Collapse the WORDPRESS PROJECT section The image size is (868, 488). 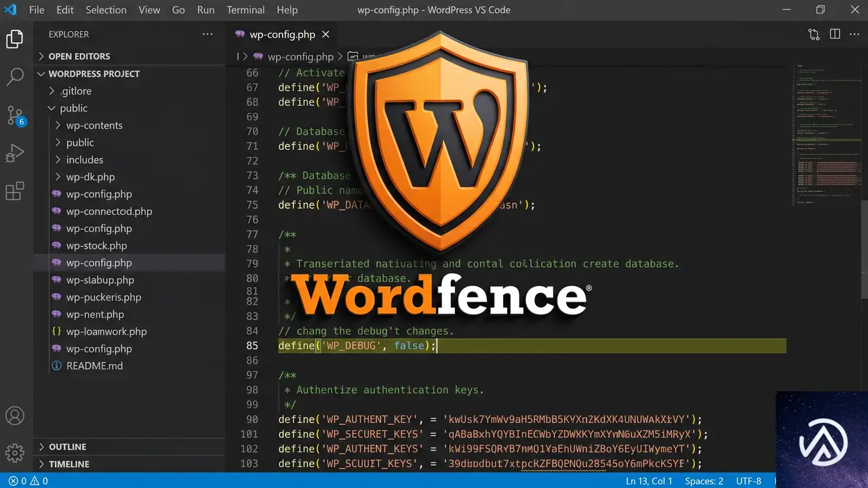coord(130,74)
